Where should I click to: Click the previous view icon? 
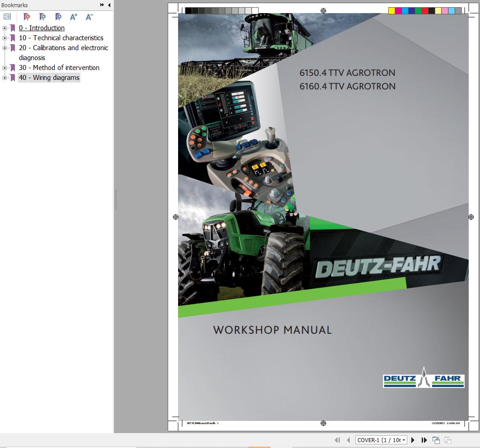(x=436, y=440)
